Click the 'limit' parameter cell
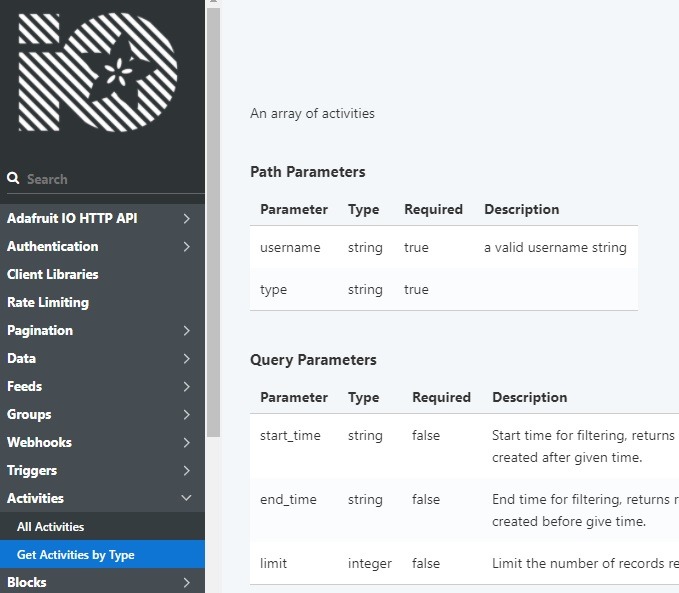The image size is (679, 593). pyautogui.click(x=274, y=563)
